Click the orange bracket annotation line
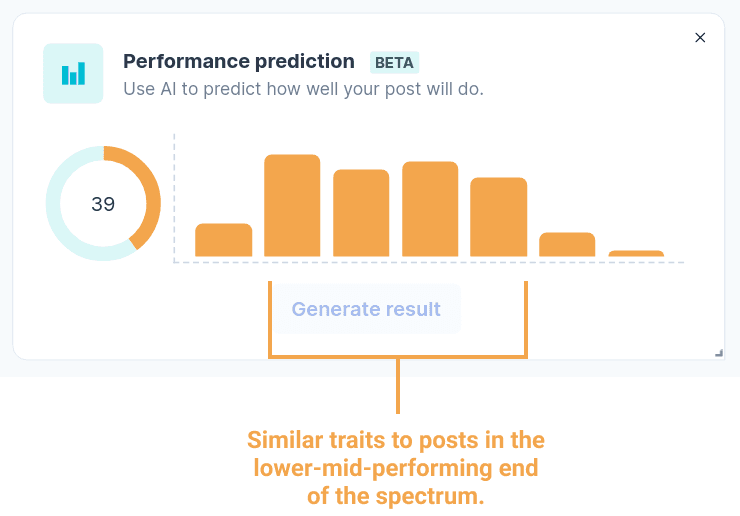740x516 pixels. pyautogui.click(x=398, y=356)
